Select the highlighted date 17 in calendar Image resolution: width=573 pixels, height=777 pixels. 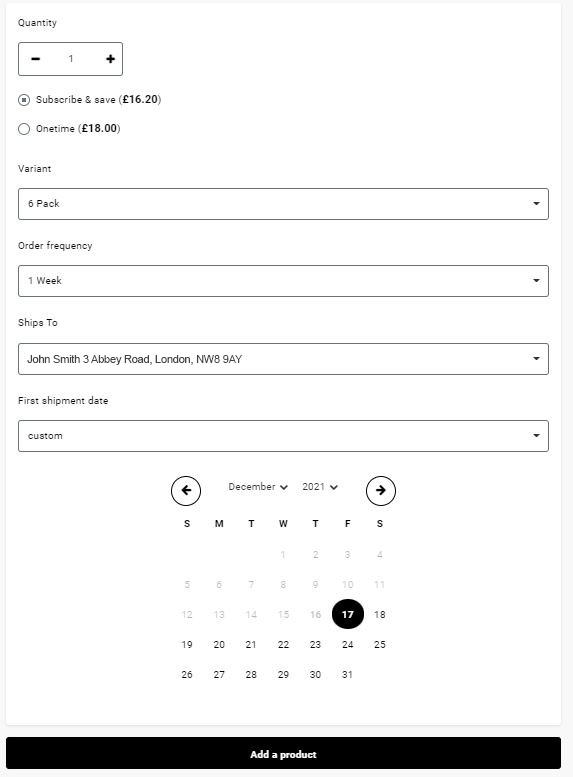[x=347, y=614]
